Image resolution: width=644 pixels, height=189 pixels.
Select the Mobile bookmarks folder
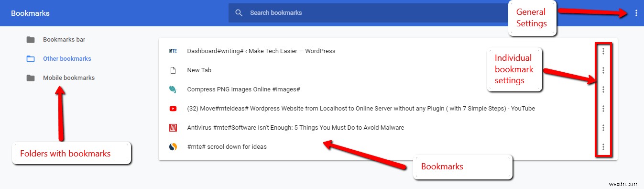click(x=69, y=78)
